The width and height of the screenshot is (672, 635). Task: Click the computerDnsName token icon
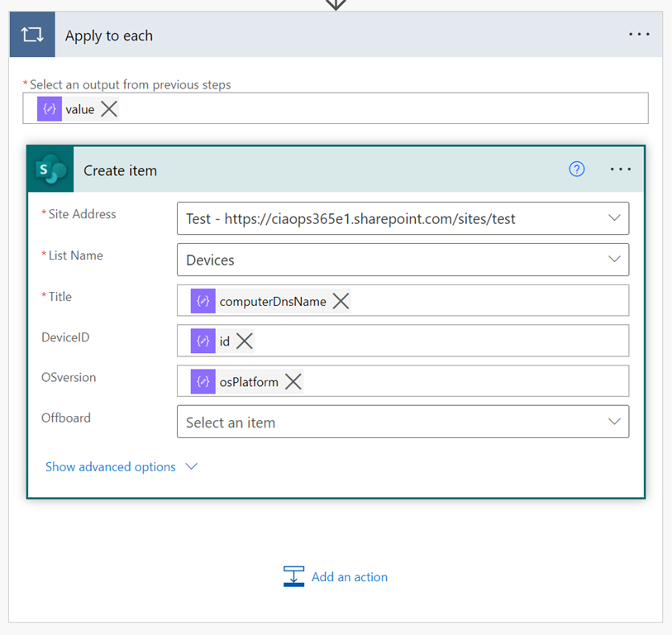coord(203,301)
